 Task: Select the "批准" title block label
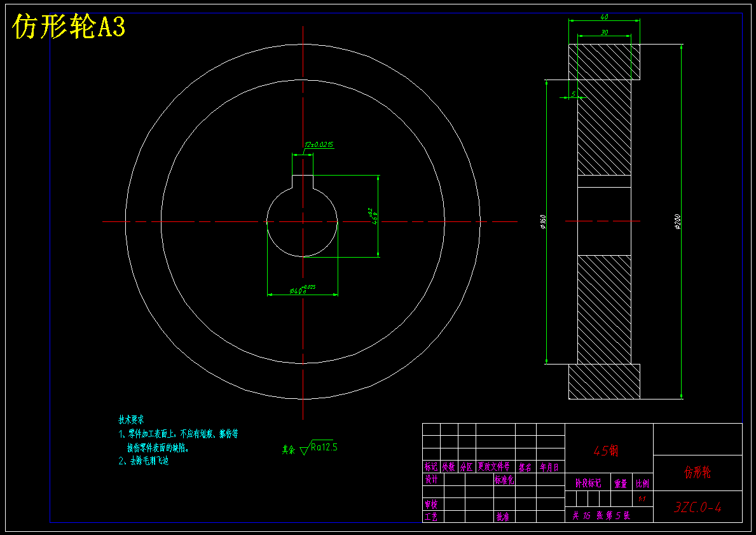502,517
